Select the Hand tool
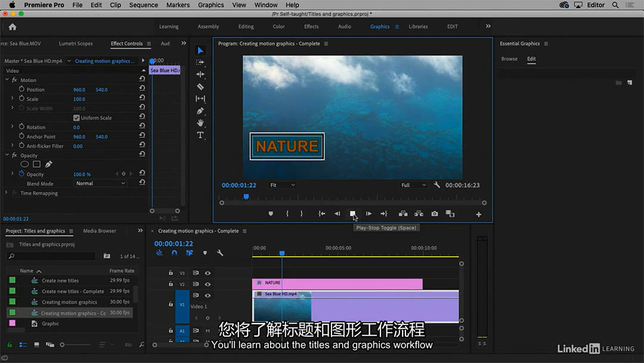The height and width of the screenshot is (363, 644). (x=200, y=122)
